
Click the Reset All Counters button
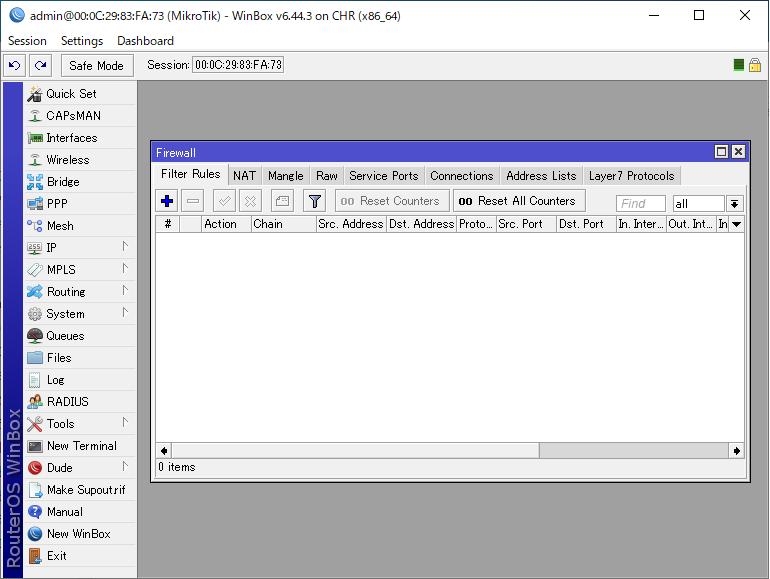click(519, 201)
